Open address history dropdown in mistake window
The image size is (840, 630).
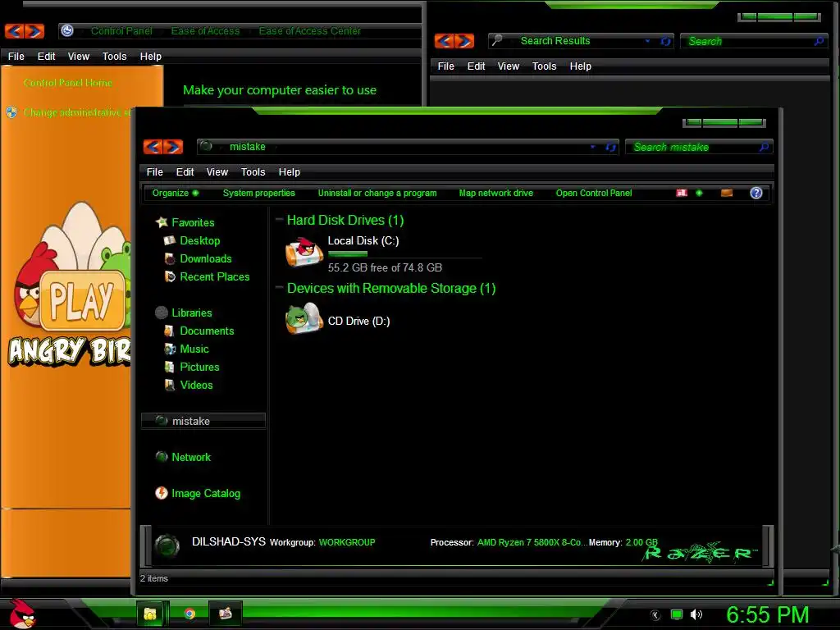pos(592,147)
